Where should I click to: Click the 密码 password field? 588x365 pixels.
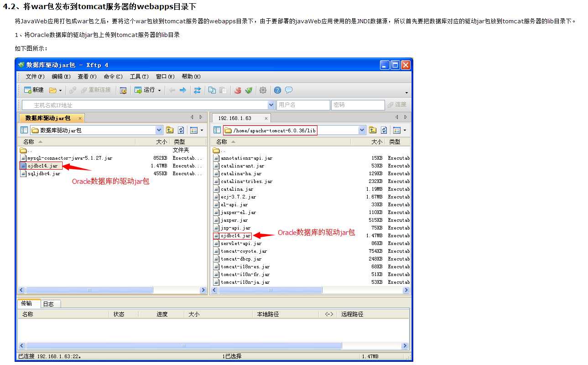[x=358, y=105]
